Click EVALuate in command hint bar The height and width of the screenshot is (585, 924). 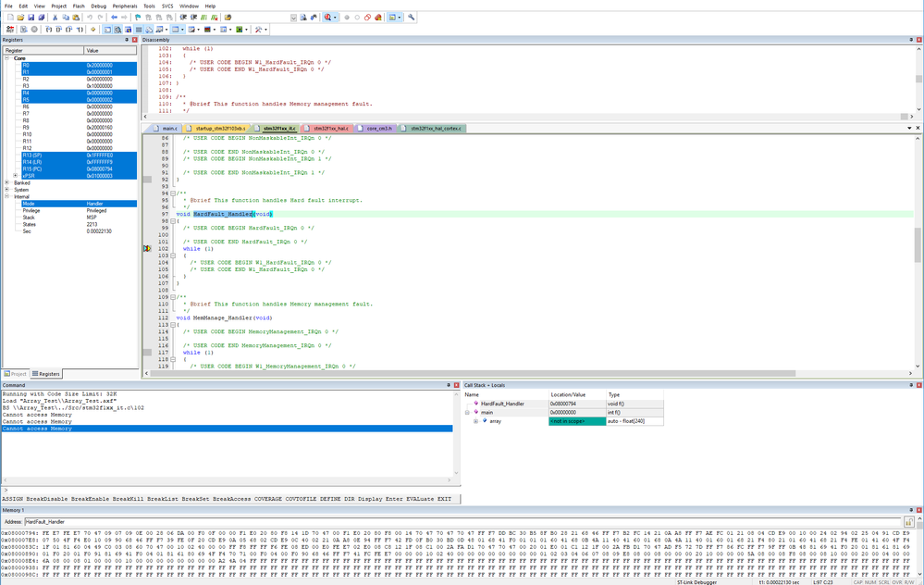click(420, 499)
